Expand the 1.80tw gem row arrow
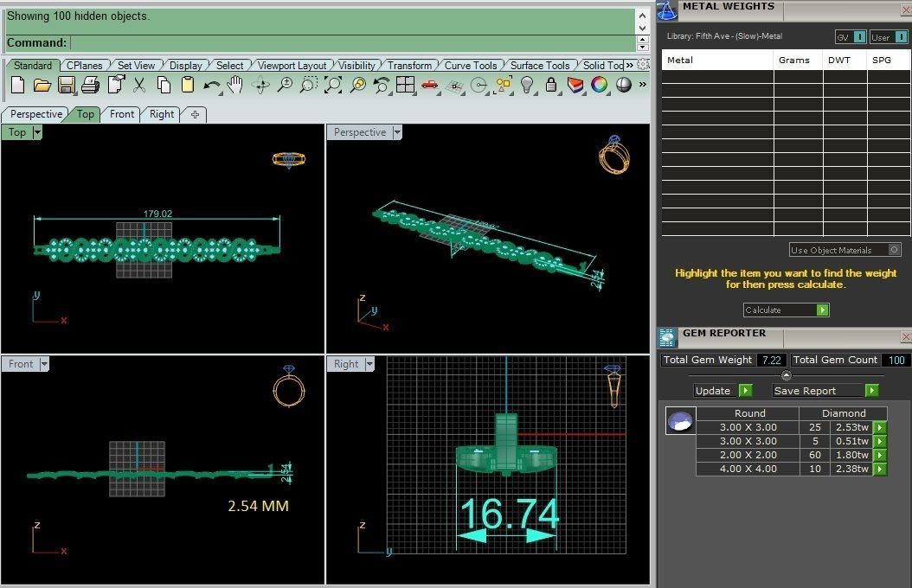912x588 pixels. click(880, 456)
